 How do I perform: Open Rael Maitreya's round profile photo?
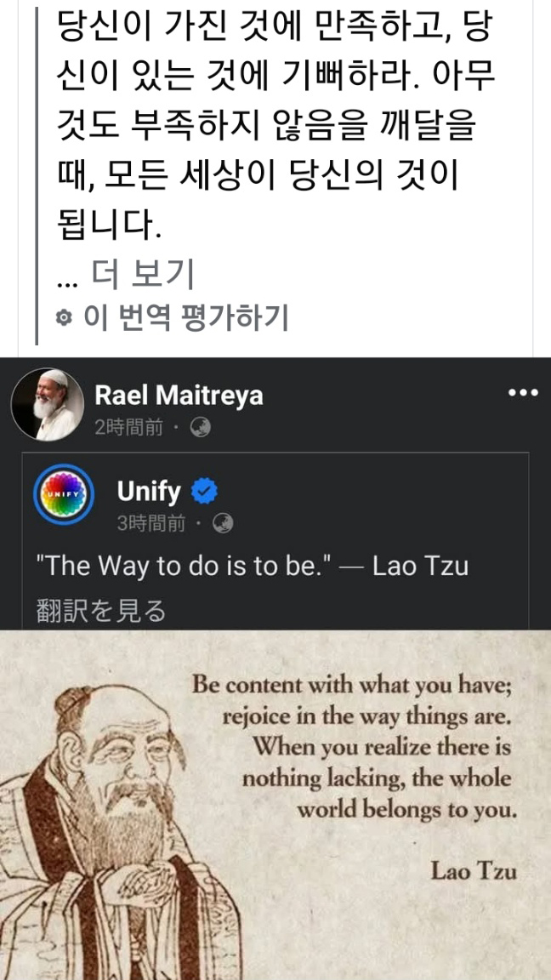pyautogui.click(x=48, y=404)
